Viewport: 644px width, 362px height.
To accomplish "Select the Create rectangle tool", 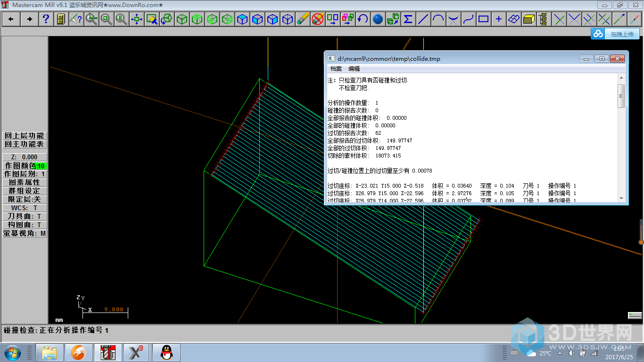I will 483,19.
